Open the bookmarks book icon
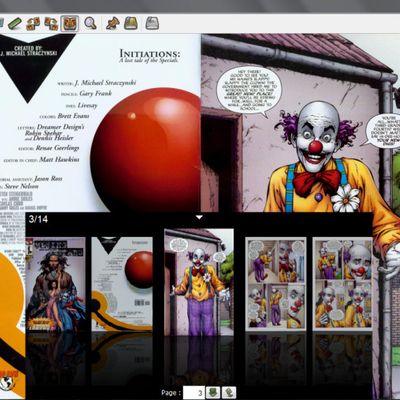 click(131, 23)
